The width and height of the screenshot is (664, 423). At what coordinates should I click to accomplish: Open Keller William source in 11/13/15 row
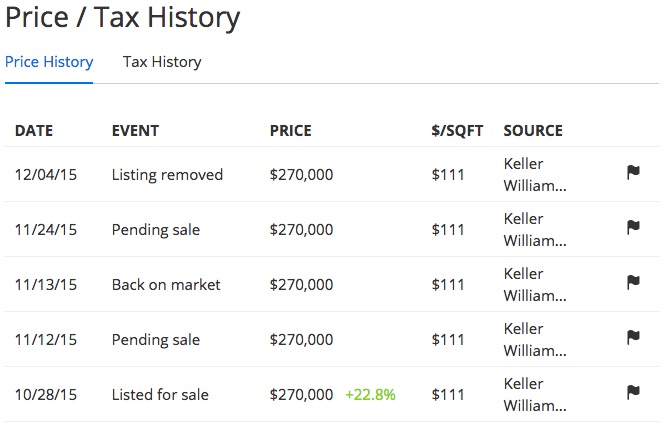pyautogui.click(x=535, y=285)
